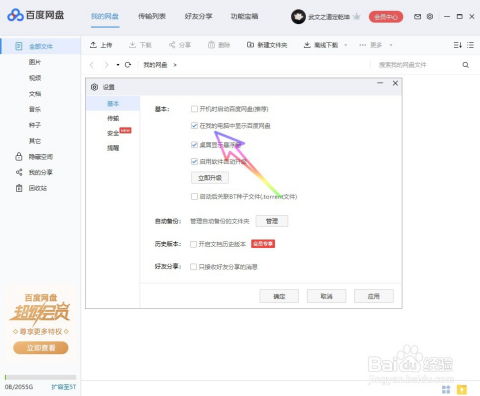Go back with the left arrow
480x396 pixels.
(92, 65)
